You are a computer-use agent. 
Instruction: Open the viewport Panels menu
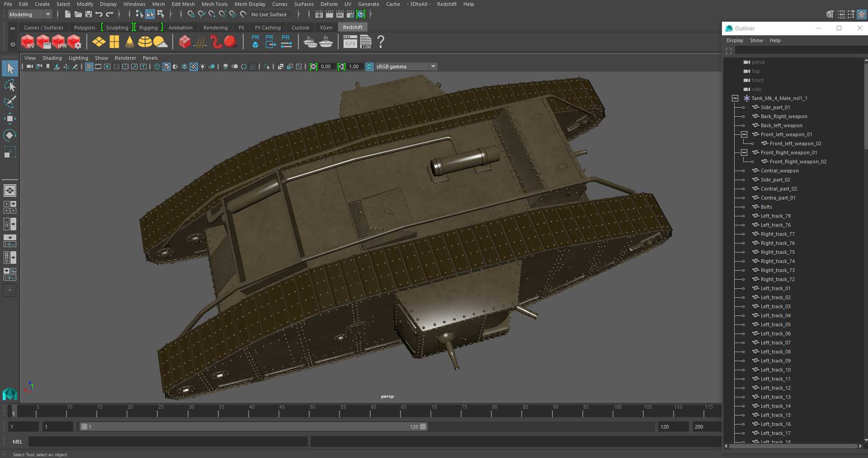pyautogui.click(x=150, y=58)
